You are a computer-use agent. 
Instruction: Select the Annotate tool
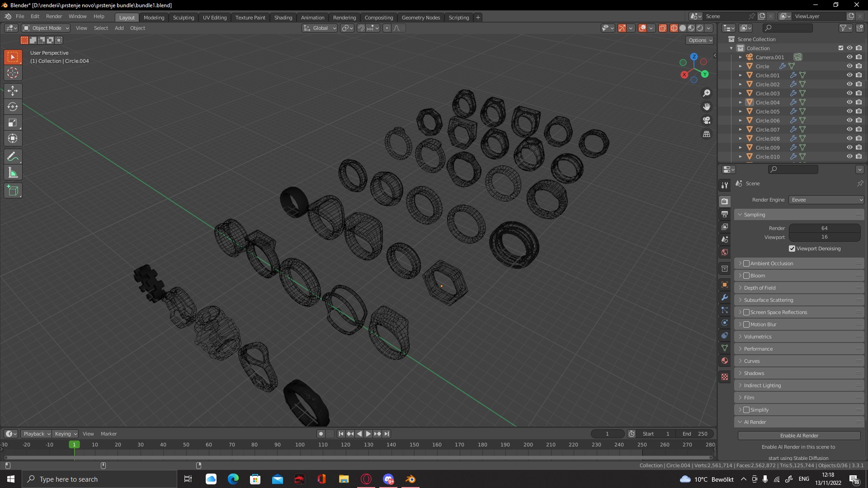point(13,157)
